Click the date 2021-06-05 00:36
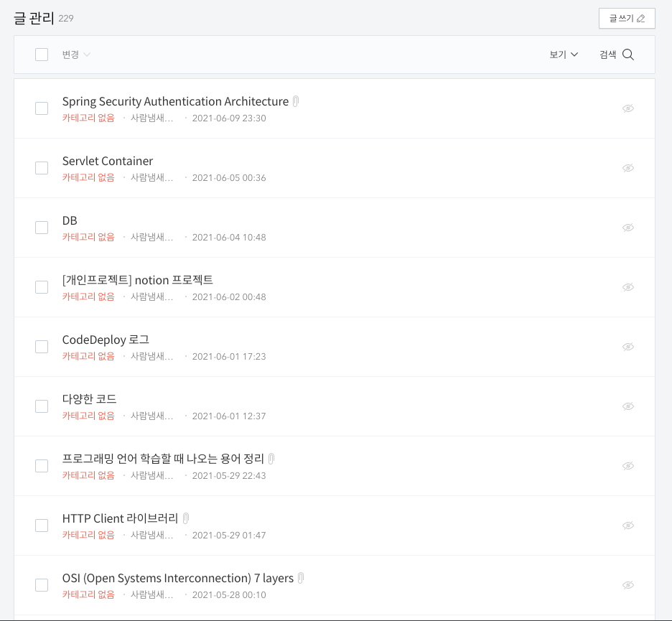 (x=229, y=178)
